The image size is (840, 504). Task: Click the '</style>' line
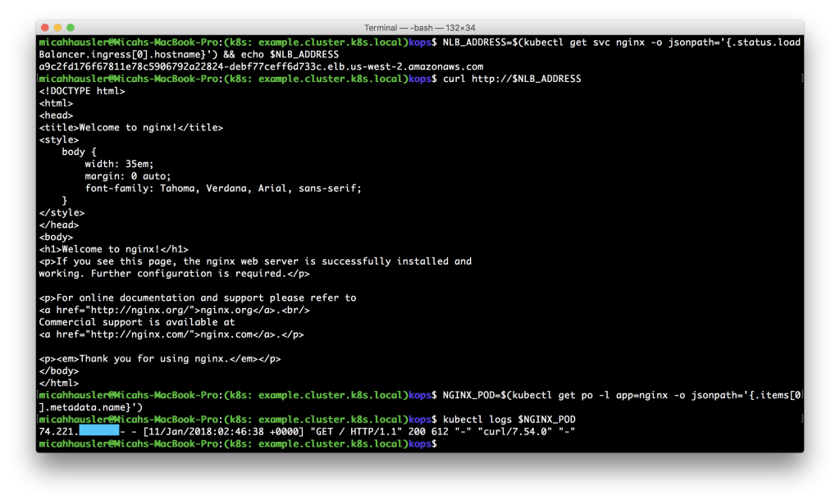62,213
